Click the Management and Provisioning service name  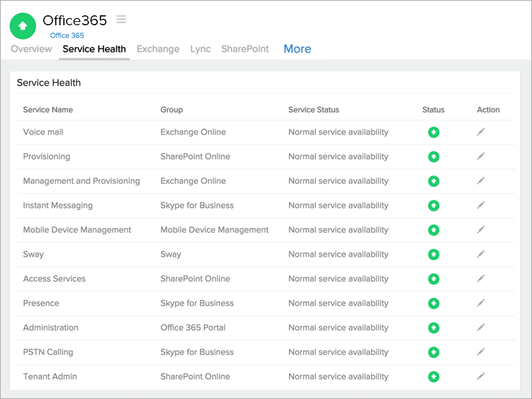pos(81,181)
